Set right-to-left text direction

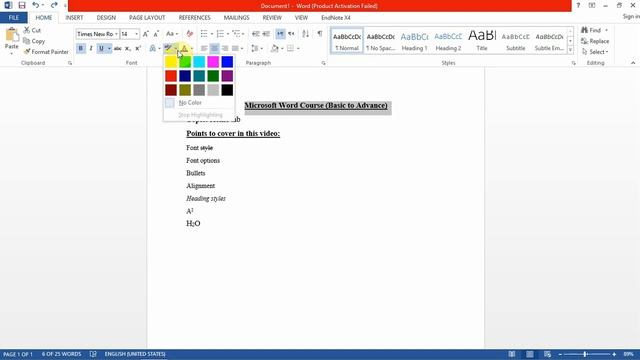pyautogui.click(x=291, y=34)
